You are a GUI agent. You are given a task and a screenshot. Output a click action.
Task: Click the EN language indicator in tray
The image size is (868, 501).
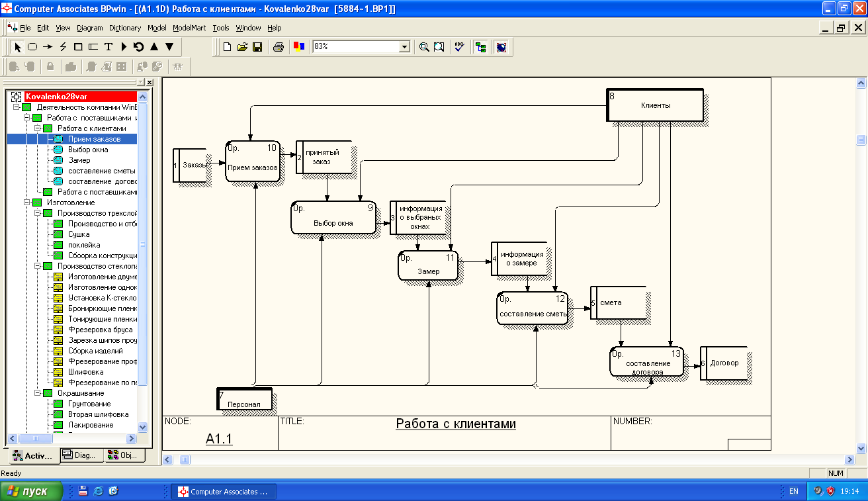(794, 491)
